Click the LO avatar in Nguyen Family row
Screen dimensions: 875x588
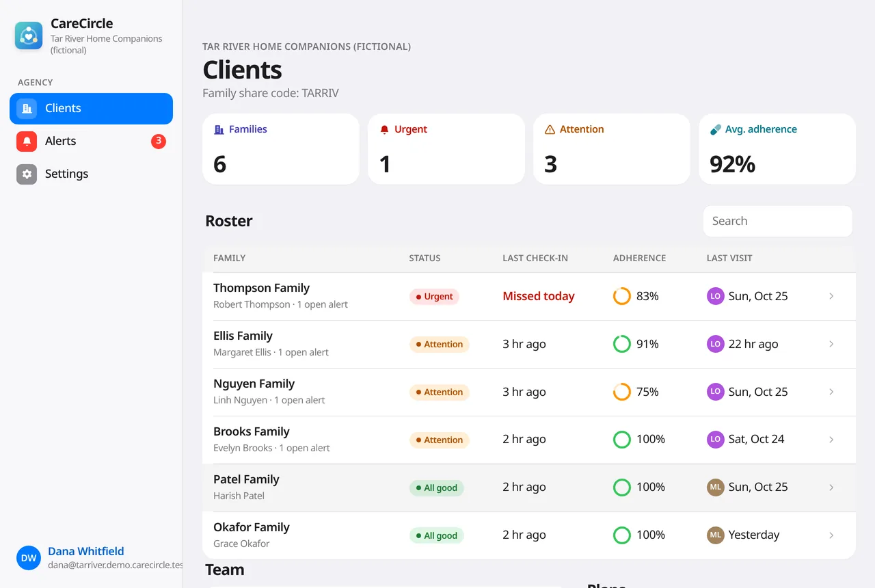[x=716, y=392]
